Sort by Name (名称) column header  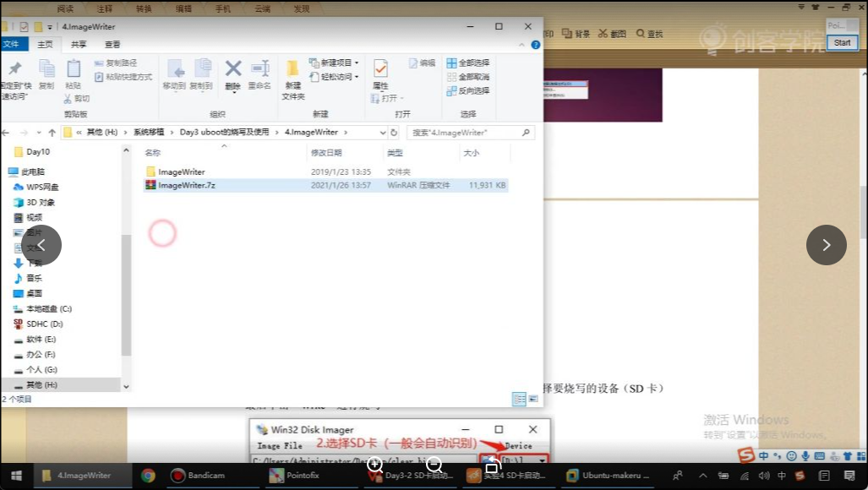tap(224, 153)
